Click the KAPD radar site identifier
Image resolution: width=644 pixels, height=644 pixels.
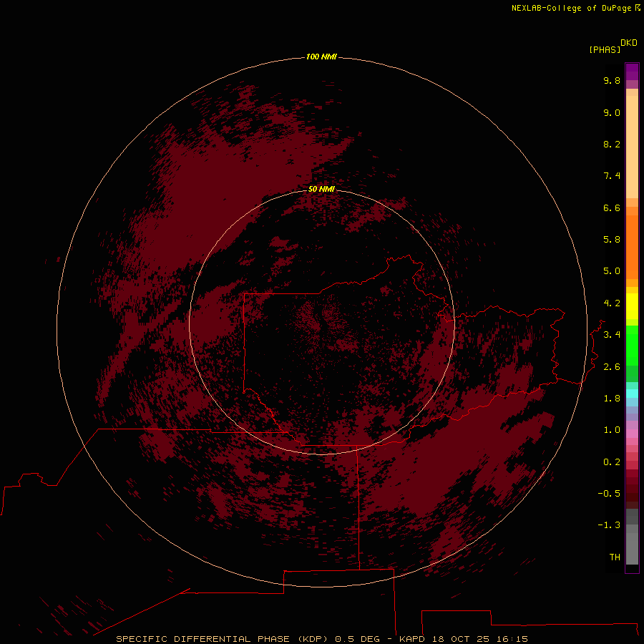click(413, 639)
